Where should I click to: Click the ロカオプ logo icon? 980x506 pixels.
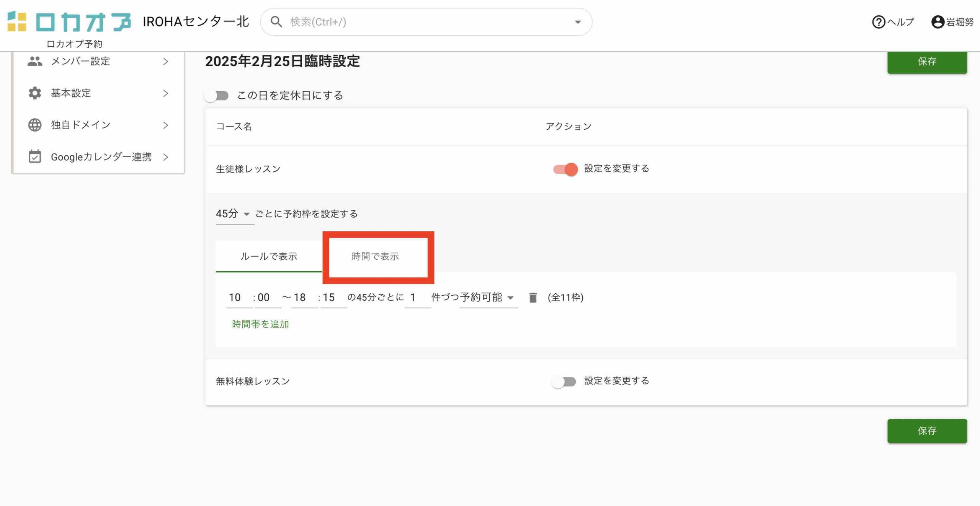coord(17,22)
